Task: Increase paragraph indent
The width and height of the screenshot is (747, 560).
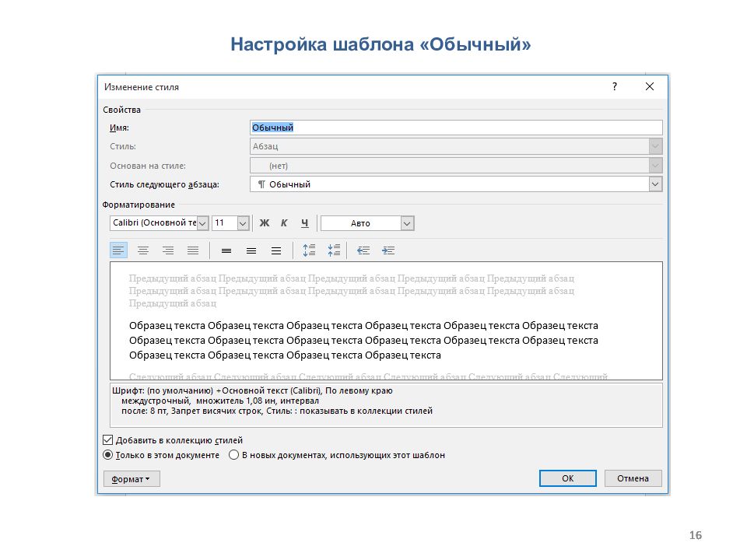Action: click(388, 250)
